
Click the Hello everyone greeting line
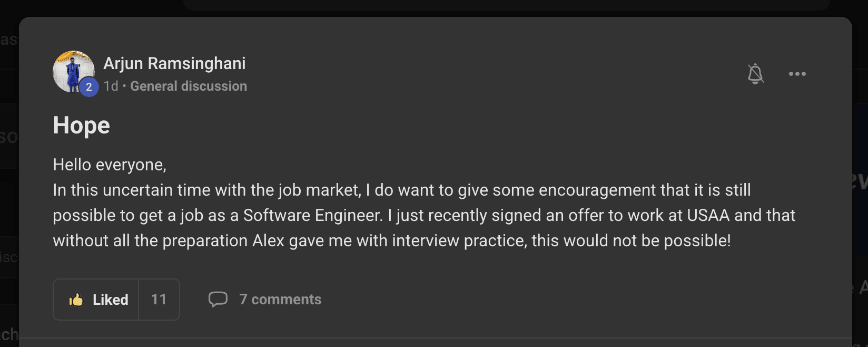[x=110, y=165]
